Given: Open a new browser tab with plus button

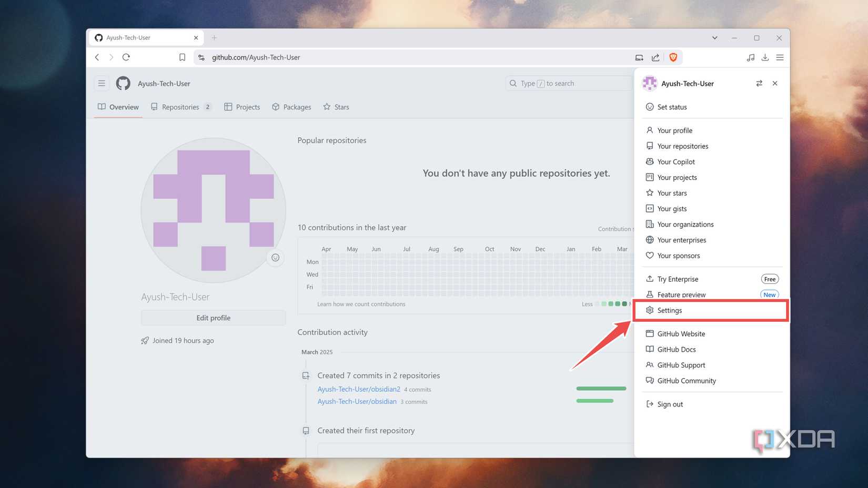Looking at the screenshot, I should 214,37.
